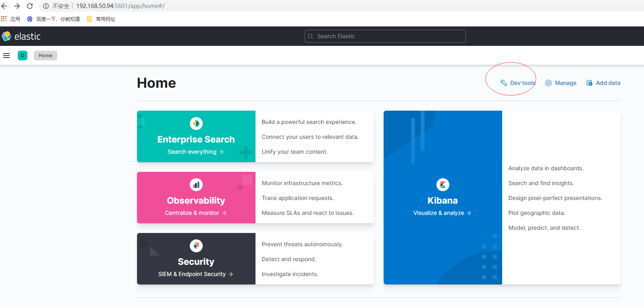
Task: Click 'Design pixel-perfect presentations.' text
Action: (x=555, y=198)
